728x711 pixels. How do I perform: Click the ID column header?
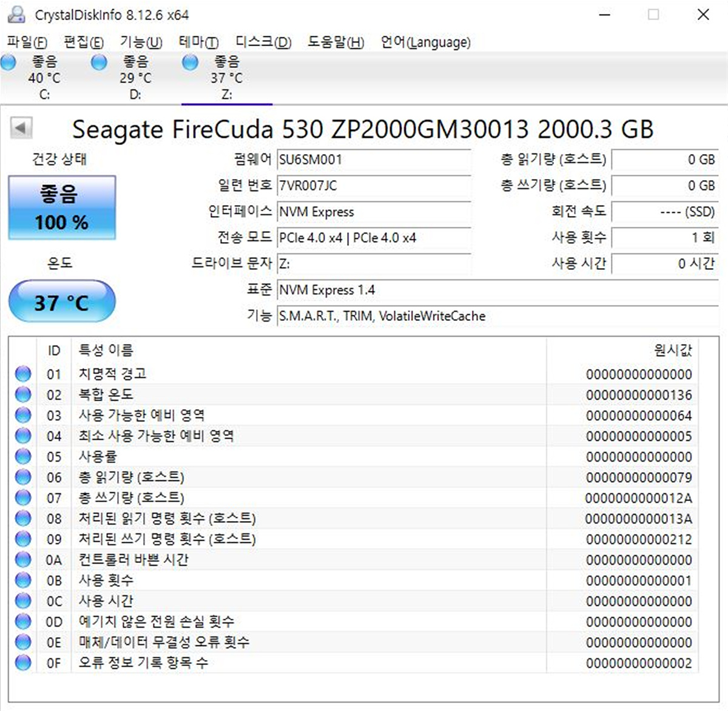pyautogui.click(x=54, y=350)
